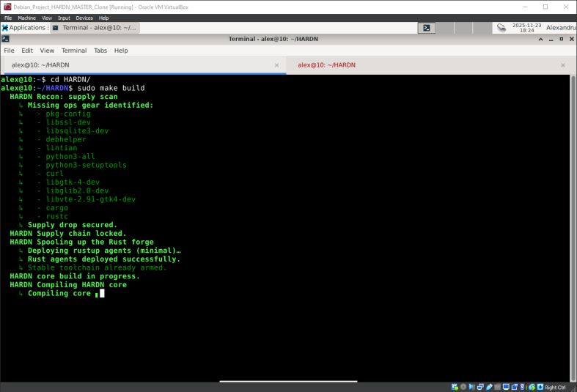Click the Alexandru user name in panel

tap(561, 28)
